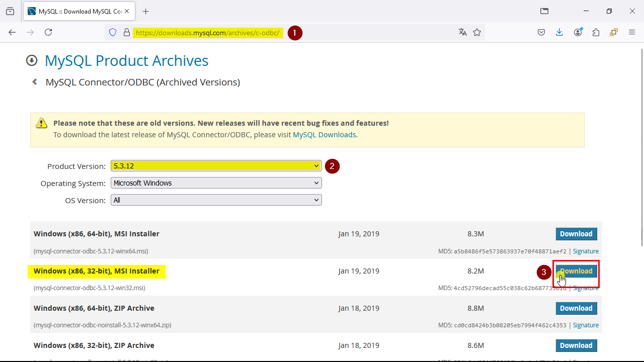Click the 8.3M file size value
Screen dimensions: 644x362
pyautogui.click(x=475, y=234)
